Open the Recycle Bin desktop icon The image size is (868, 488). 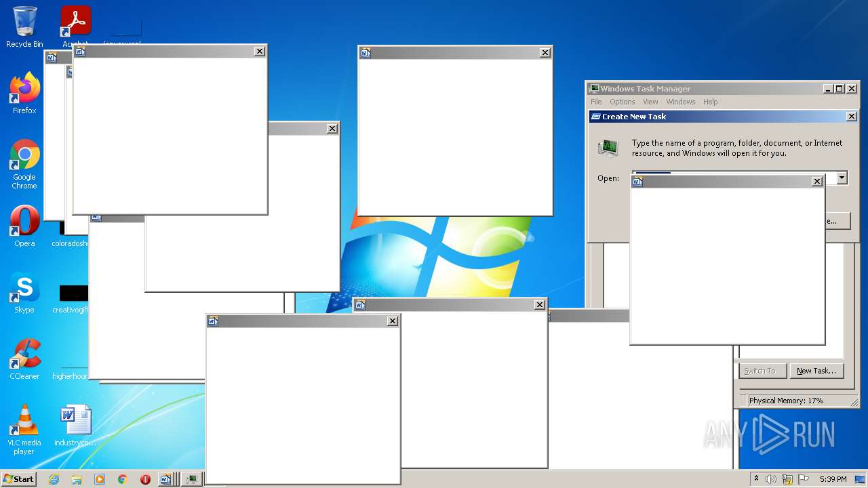[x=24, y=27]
